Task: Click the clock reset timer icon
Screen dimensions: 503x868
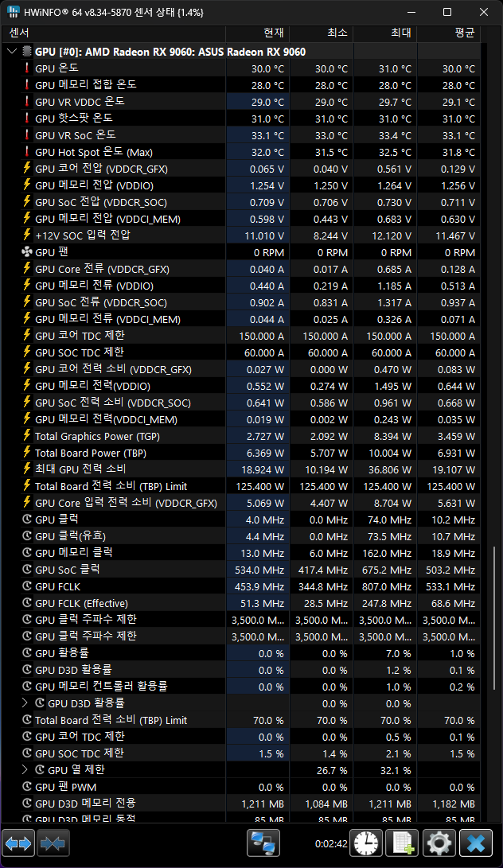Action: click(366, 843)
